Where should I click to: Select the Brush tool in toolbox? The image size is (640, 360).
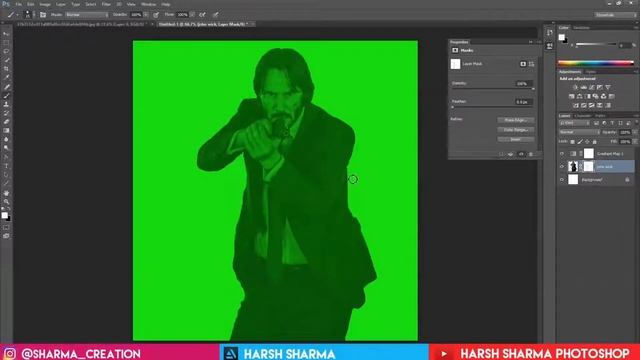coord(6,96)
